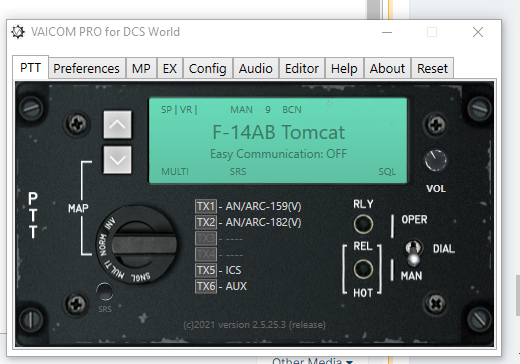Click the disabled TX4 slot

coord(219,255)
